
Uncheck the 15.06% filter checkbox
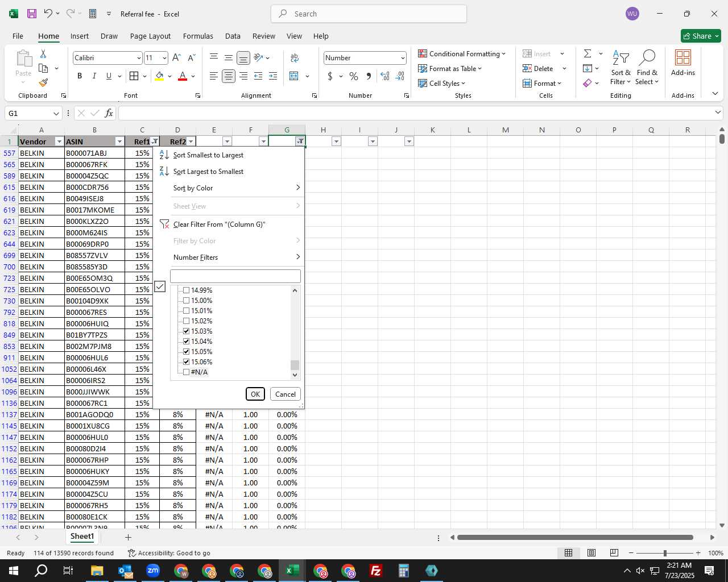[186, 362]
